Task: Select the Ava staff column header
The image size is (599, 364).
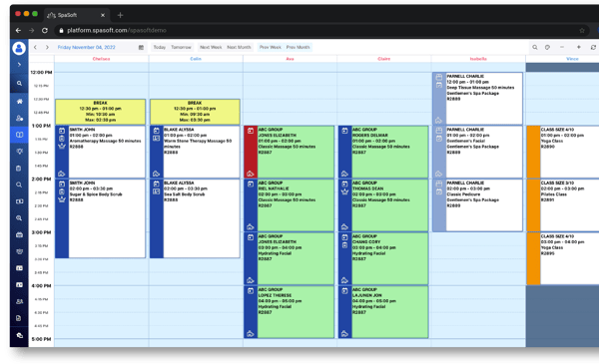Action: point(290,59)
